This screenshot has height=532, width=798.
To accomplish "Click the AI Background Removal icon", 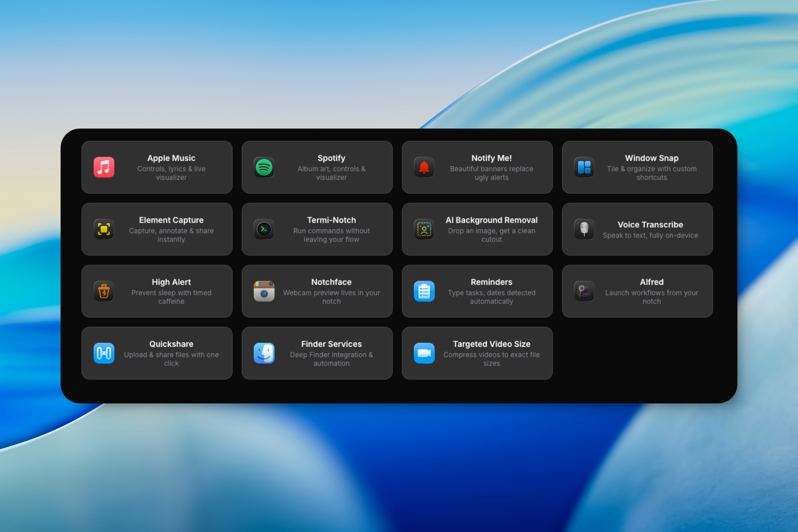I will point(424,230).
